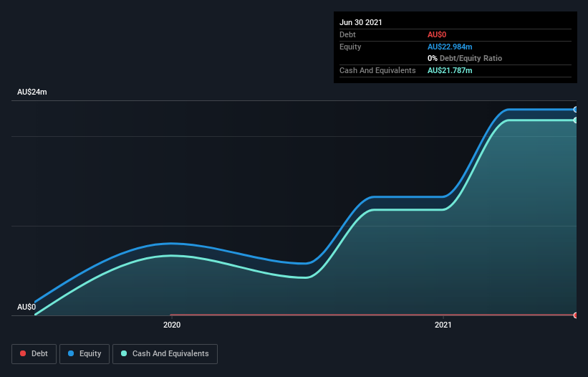The width and height of the screenshot is (588, 377).
Task: Click the 0% Debt/Equity Ratio text
Action: tap(465, 58)
